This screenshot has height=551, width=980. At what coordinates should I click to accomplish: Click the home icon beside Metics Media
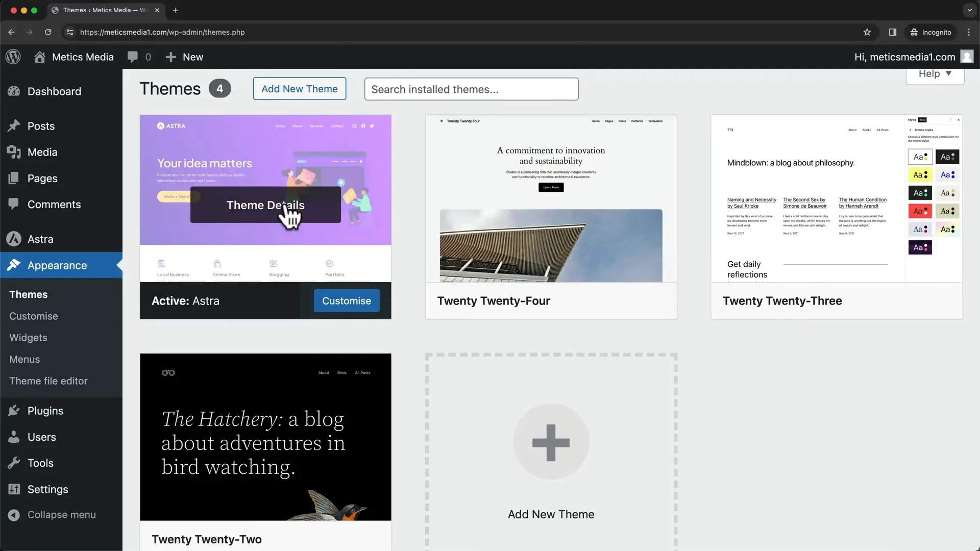[40, 57]
